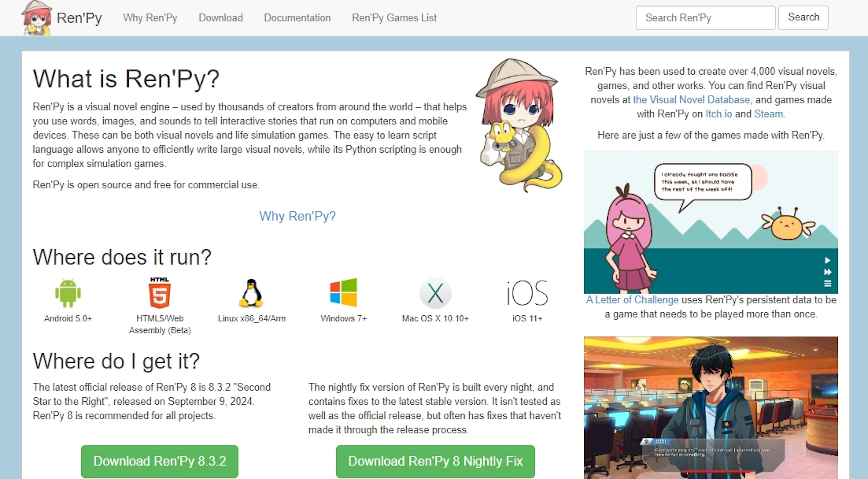
Task: Open the Documentation nav item
Action: click(297, 18)
